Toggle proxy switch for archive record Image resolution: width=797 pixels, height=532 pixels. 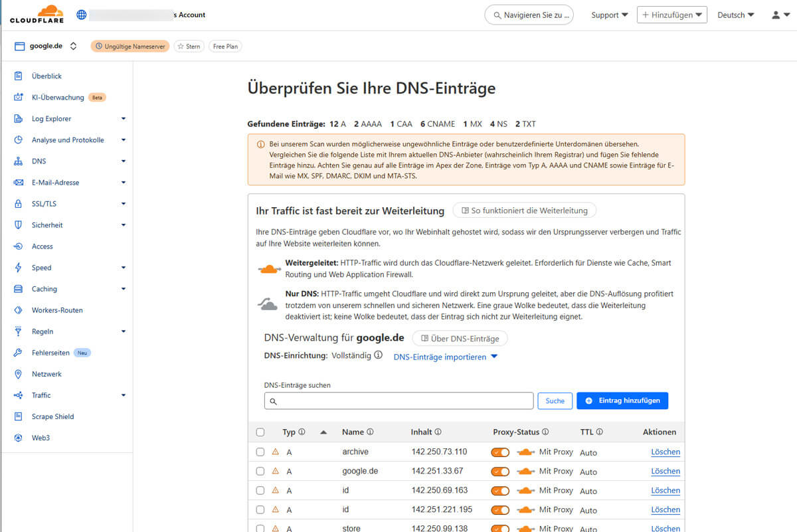click(500, 452)
